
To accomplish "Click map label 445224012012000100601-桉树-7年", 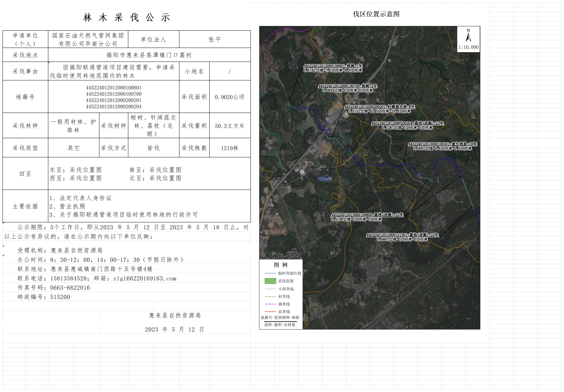I will (333, 66).
